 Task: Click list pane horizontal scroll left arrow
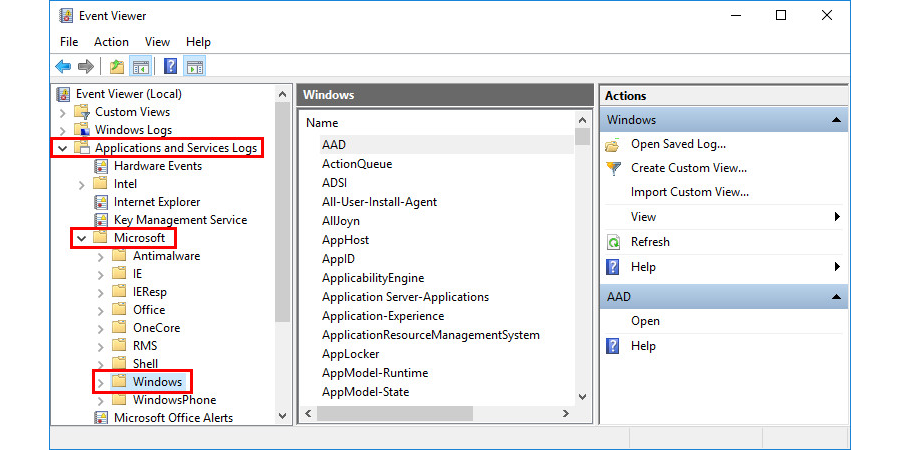tap(307, 413)
